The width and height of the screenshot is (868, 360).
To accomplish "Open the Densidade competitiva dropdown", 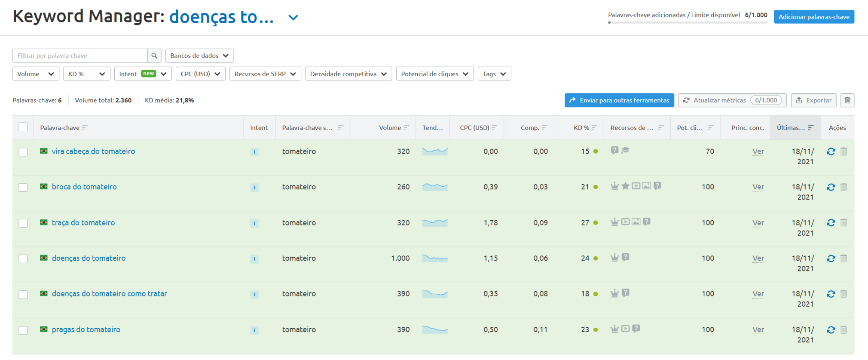I will [348, 74].
